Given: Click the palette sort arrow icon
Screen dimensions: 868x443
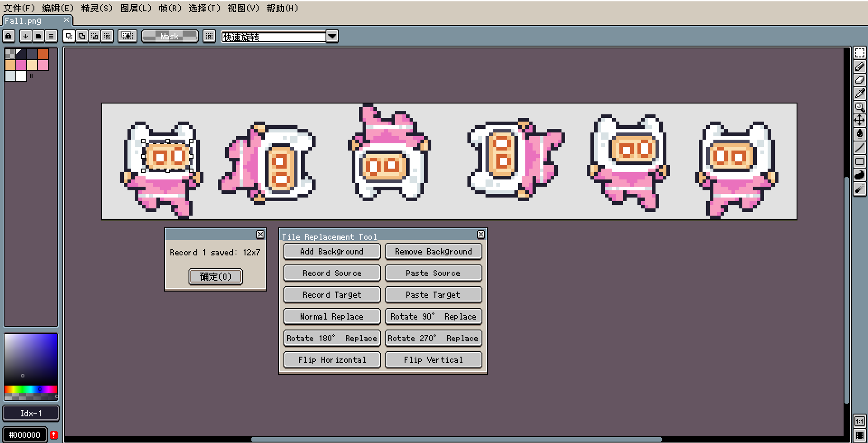Looking at the screenshot, I should pyautogui.click(x=26, y=36).
